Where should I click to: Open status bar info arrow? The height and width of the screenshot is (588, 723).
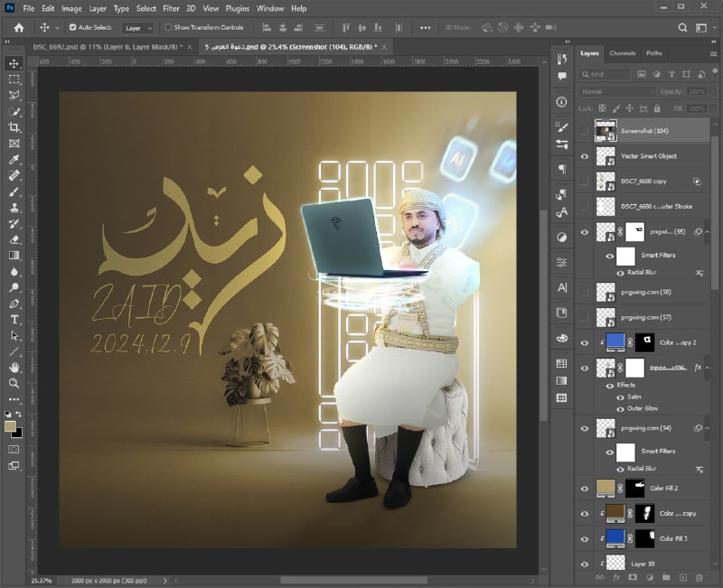click(164, 581)
